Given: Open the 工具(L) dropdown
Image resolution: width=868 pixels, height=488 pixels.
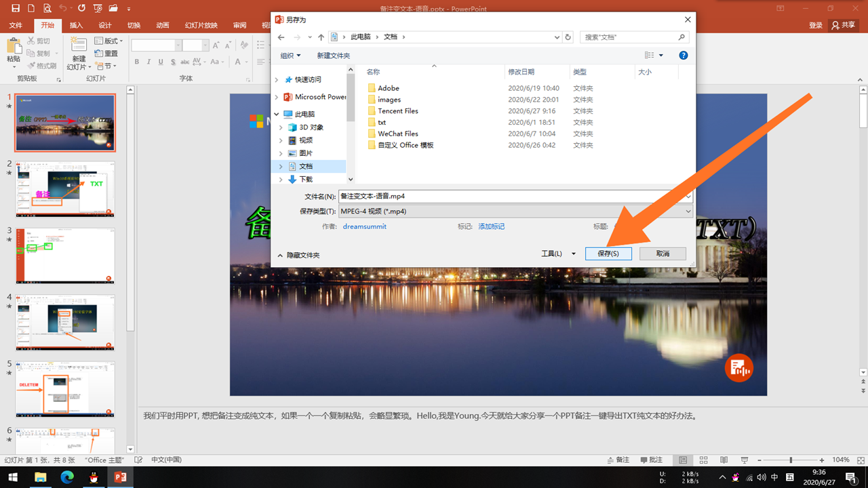Looking at the screenshot, I should click(x=558, y=253).
